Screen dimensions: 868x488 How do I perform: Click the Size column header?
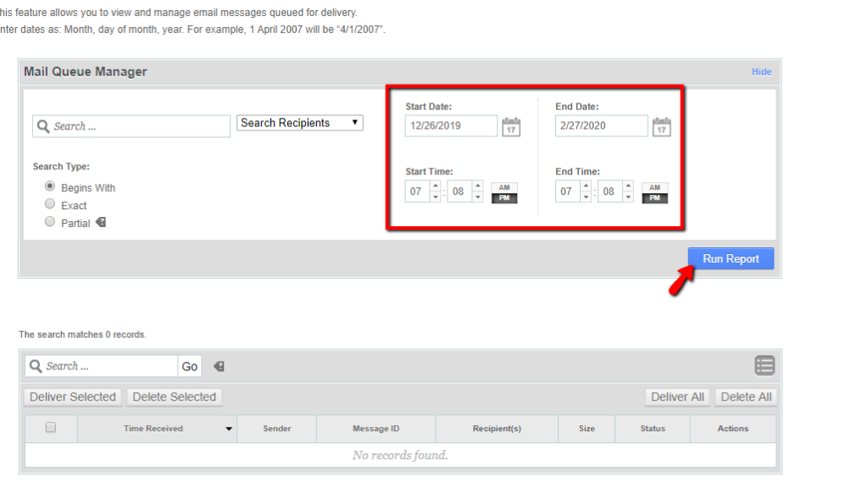[587, 429]
